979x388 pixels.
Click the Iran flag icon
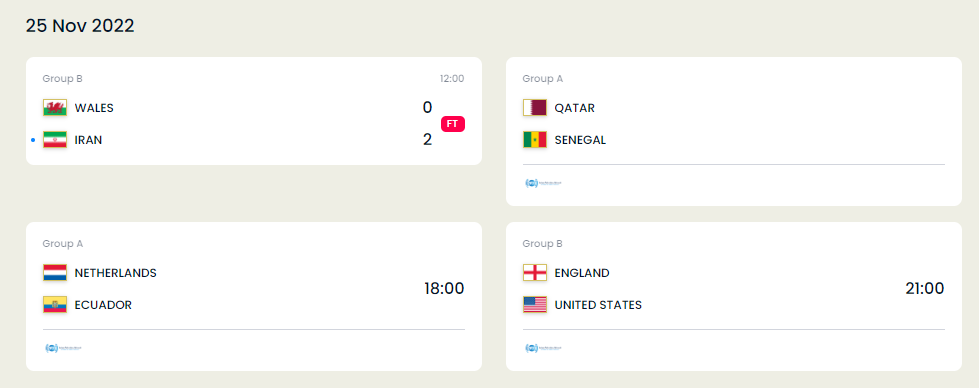pos(55,140)
